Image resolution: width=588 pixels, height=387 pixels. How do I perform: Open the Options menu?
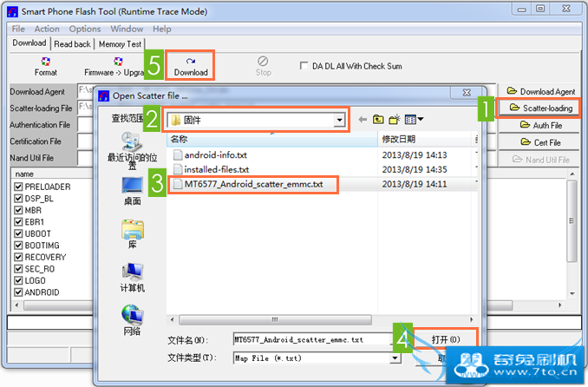click(85, 29)
